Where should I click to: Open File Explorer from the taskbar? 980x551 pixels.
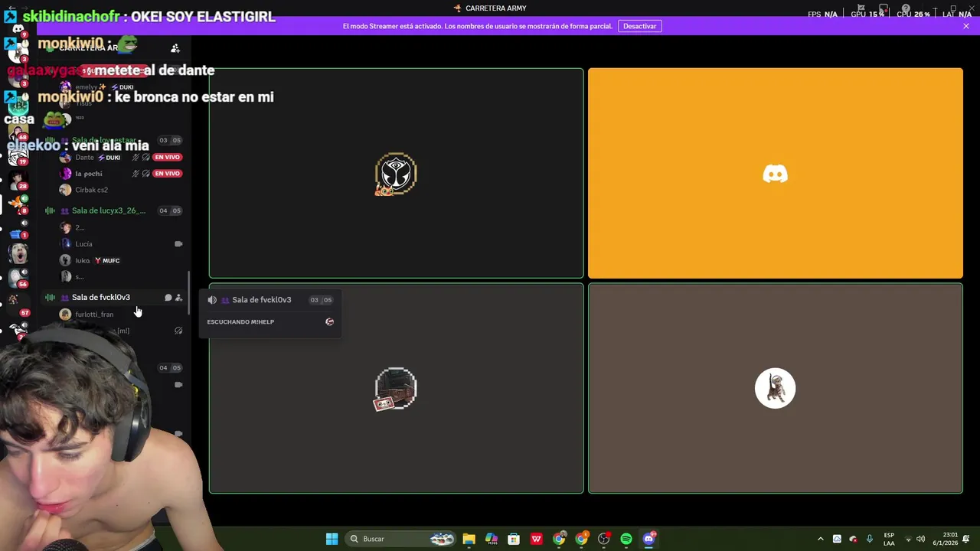click(469, 539)
